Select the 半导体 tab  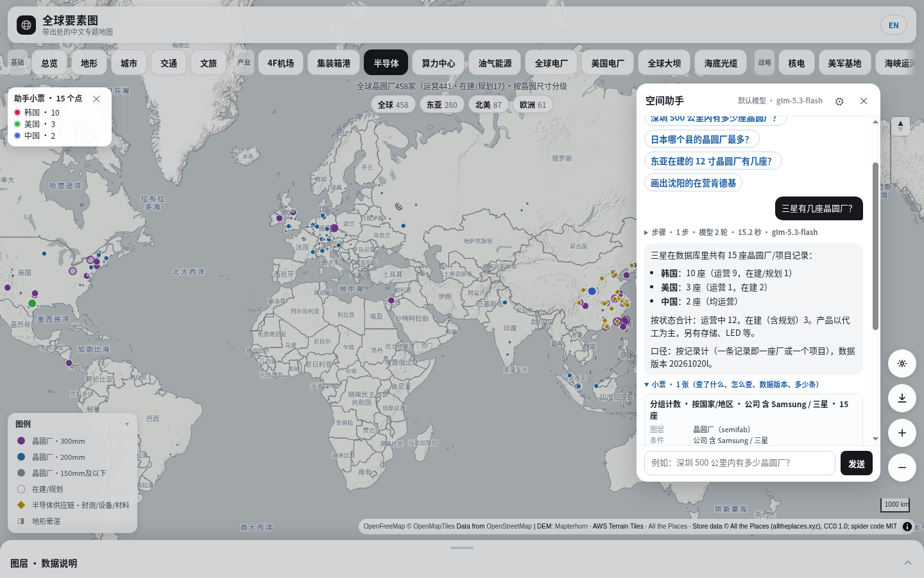point(386,63)
